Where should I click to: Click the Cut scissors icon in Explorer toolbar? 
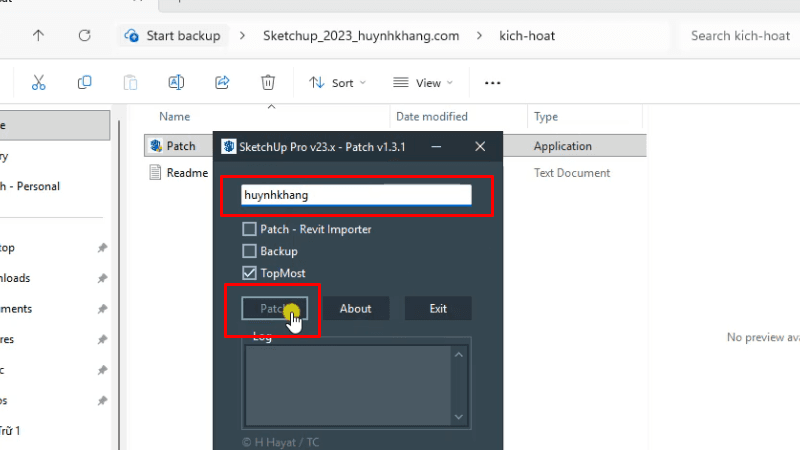[x=39, y=83]
